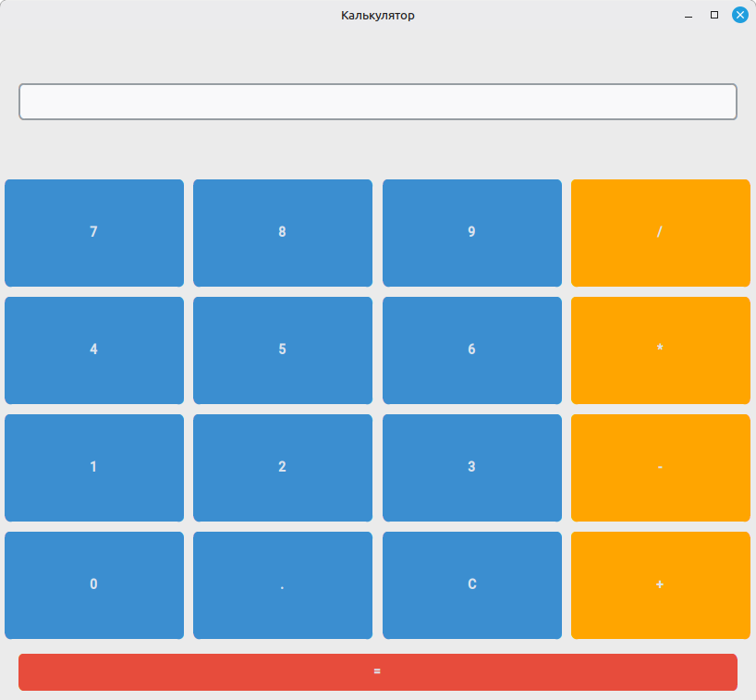The height and width of the screenshot is (700, 756).
Task: Select the digit 3 button
Action: pyautogui.click(x=472, y=468)
